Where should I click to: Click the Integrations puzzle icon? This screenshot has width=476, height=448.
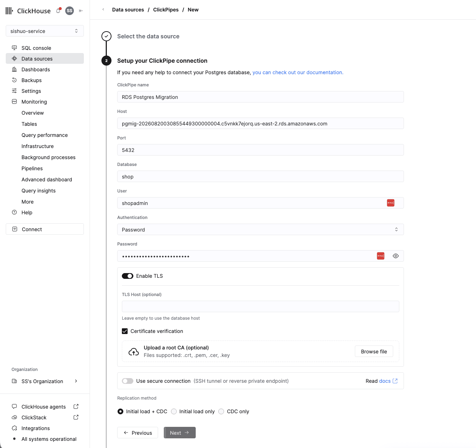click(14, 428)
